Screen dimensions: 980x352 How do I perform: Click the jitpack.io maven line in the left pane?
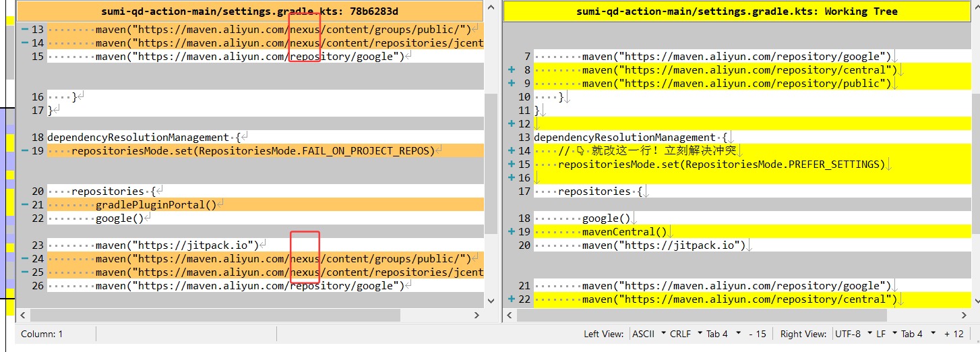[x=266, y=245]
